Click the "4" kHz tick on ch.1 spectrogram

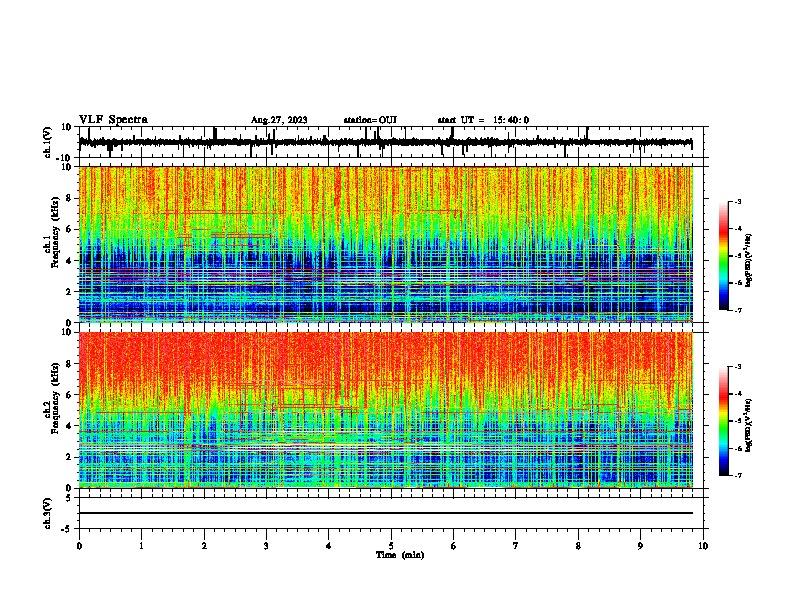point(69,261)
